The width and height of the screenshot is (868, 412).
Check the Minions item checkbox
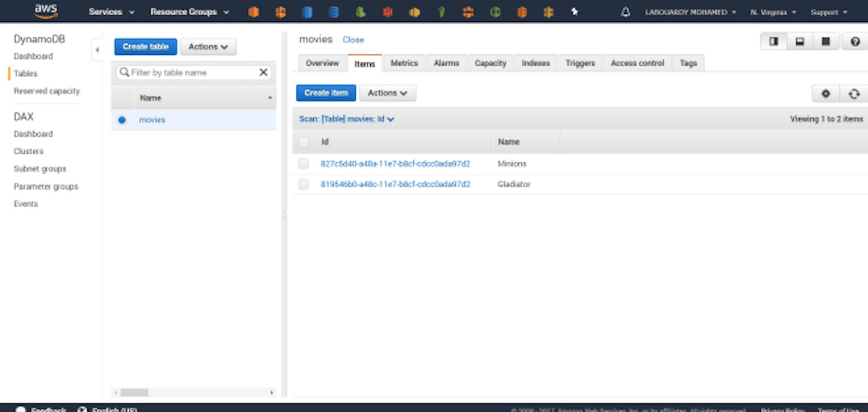pos(303,164)
